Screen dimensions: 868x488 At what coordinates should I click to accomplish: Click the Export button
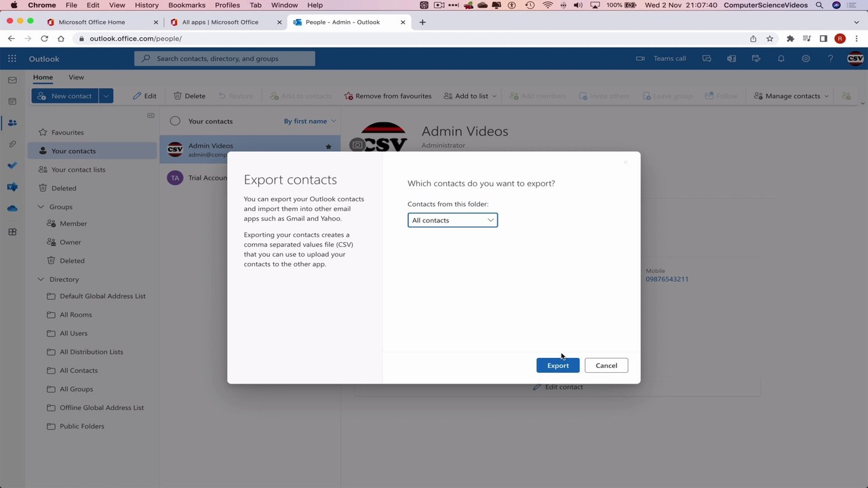coord(558,365)
